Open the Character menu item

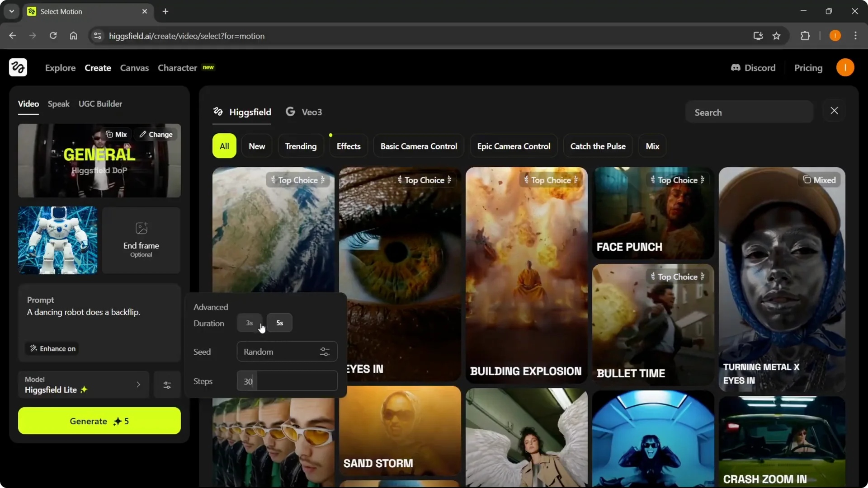177,68
